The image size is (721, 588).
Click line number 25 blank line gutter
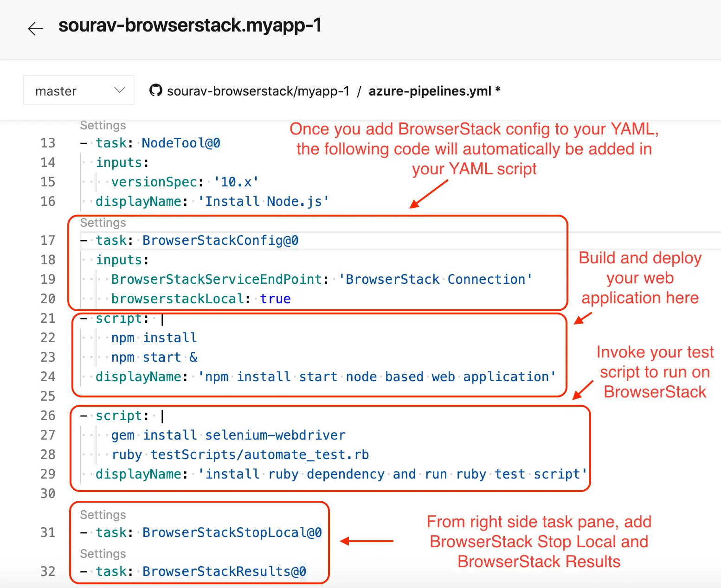tap(48, 396)
